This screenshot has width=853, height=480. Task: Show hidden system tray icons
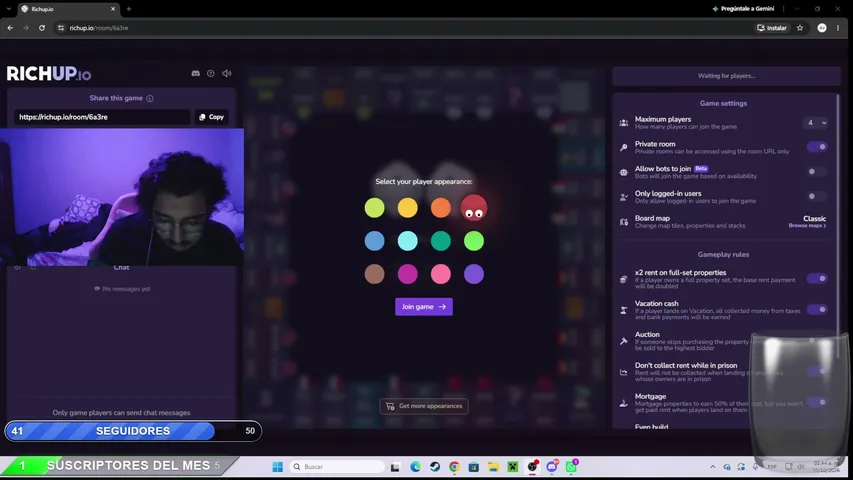[x=713, y=467]
